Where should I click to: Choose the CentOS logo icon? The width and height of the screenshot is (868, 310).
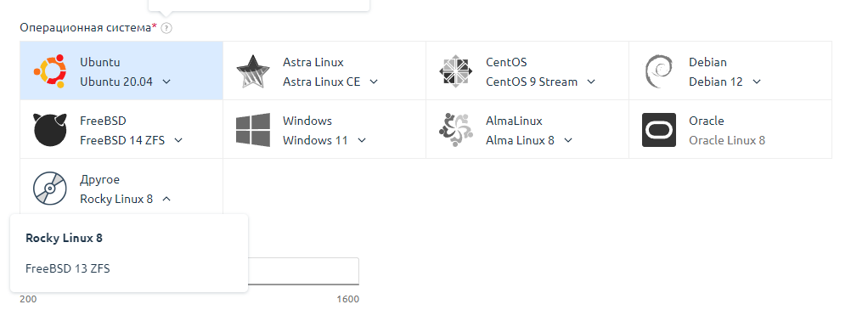(x=456, y=70)
